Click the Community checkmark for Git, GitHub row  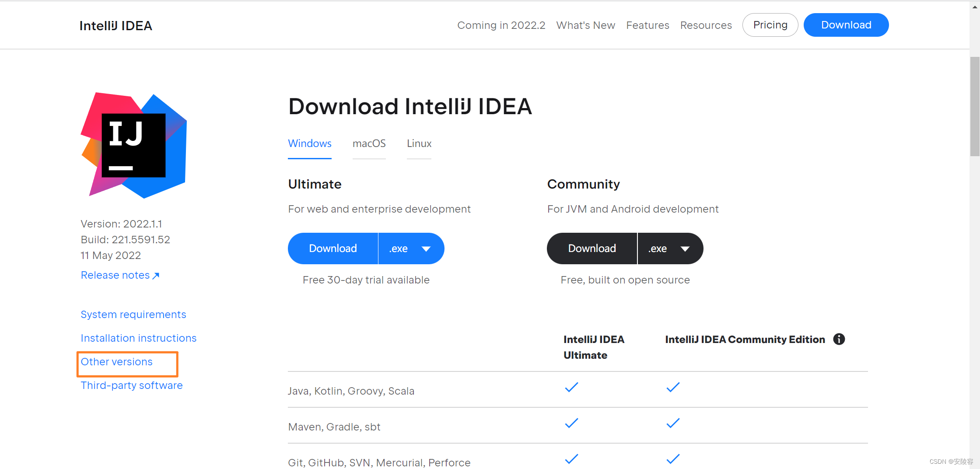coord(673,459)
